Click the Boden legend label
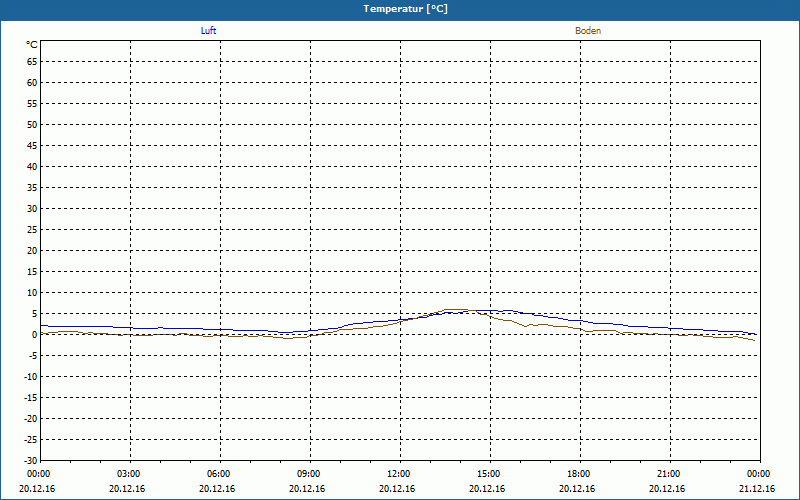 (588, 31)
